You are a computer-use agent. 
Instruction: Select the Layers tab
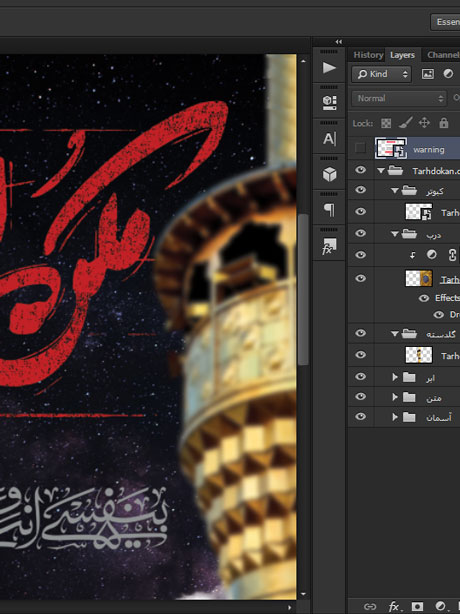[402, 55]
